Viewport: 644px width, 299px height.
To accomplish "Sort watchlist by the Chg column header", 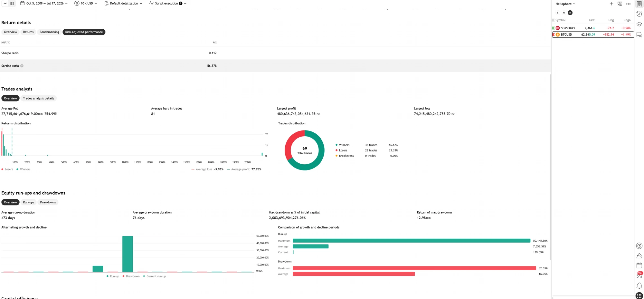I will pyautogui.click(x=611, y=20).
